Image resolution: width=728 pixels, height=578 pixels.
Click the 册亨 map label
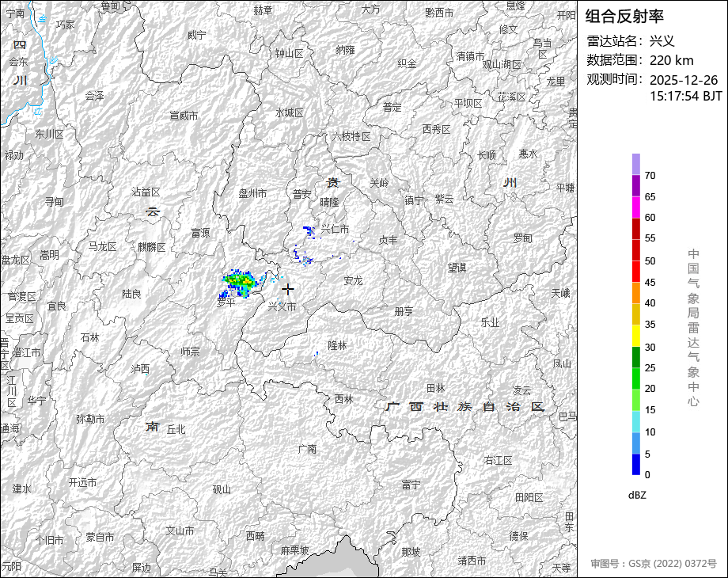[x=404, y=311]
